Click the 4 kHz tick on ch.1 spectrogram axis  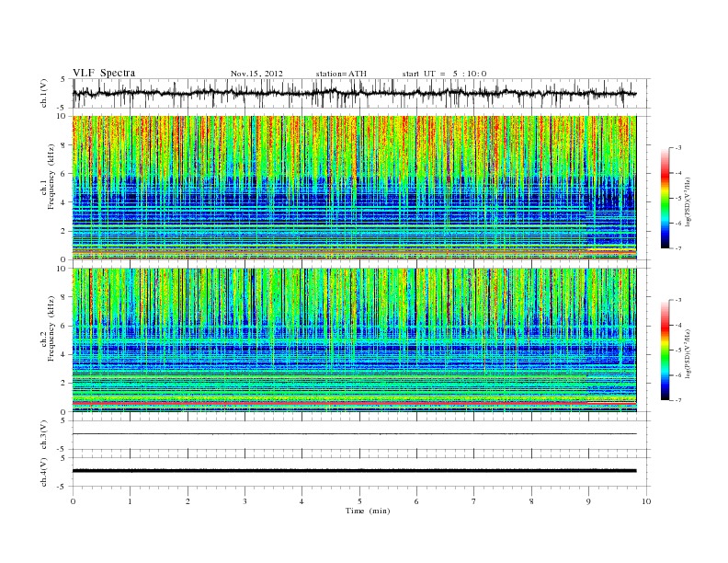[x=64, y=202]
